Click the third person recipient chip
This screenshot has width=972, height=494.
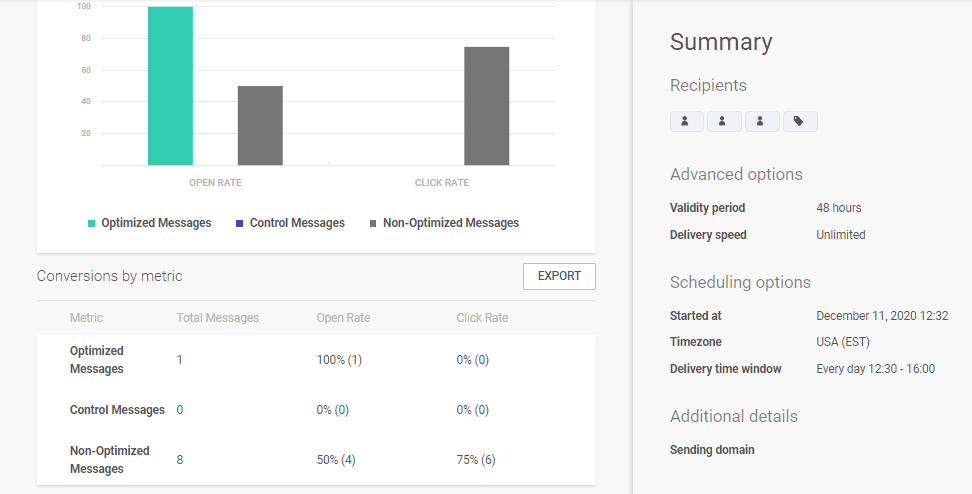tap(762, 121)
